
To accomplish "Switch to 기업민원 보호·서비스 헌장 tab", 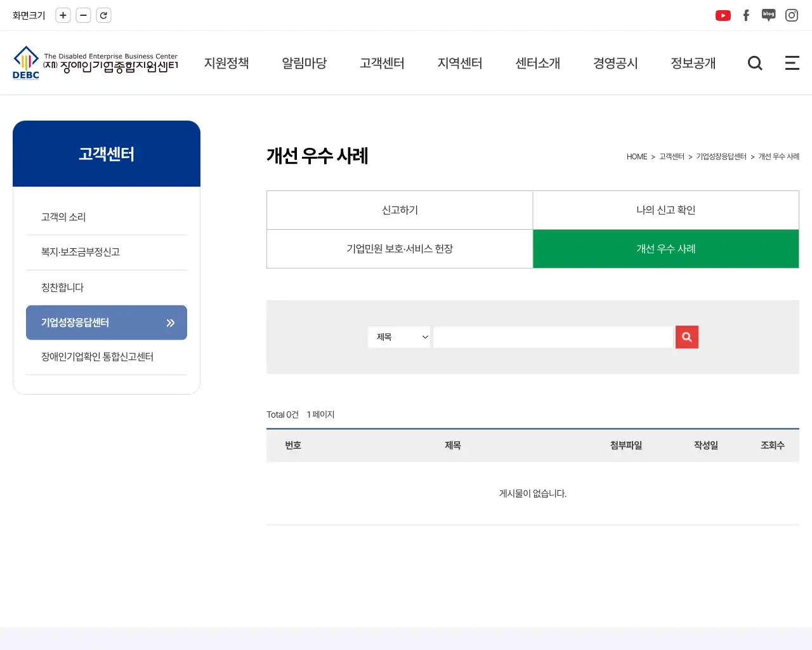I will click(x=400, y=249).
